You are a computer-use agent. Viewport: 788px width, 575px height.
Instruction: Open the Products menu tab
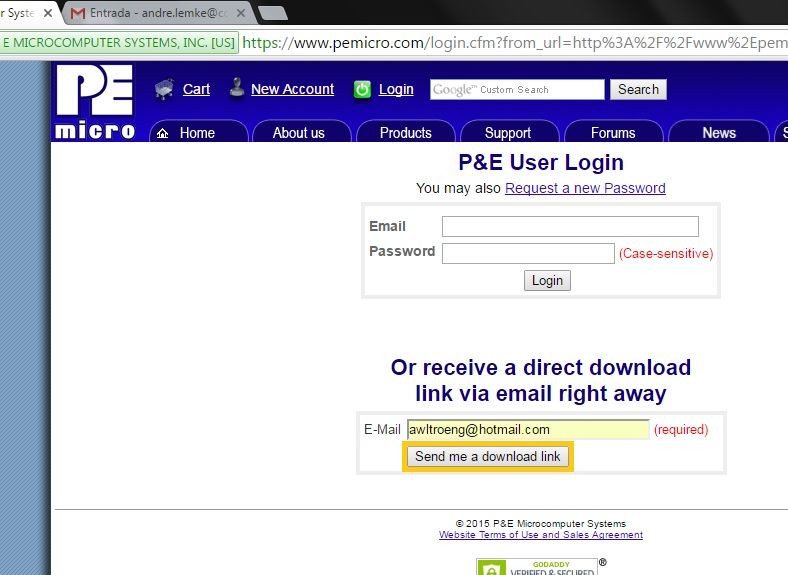[406, 133]
